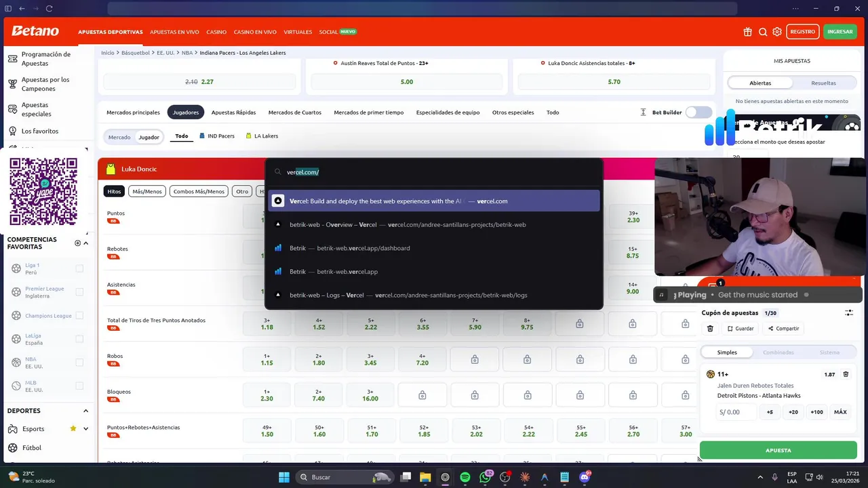This screenshot has width=868, height=488.
Task: Click the search magnifier in Betano header
Action: tap(763, 32)
